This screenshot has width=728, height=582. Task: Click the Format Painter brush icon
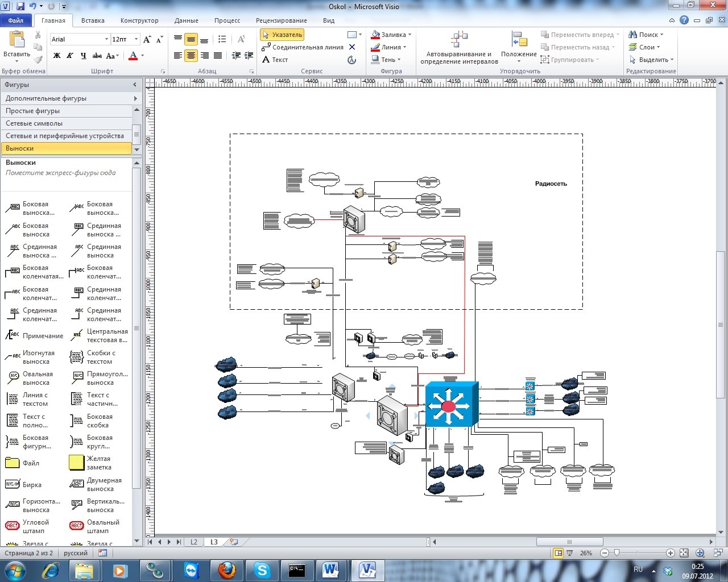[x=38, y=59]
